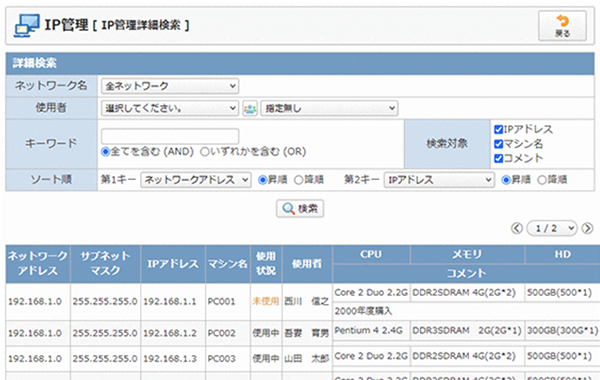This screenshot has height=380, width=600.
Task: Click the メモリ column header
Action: 467,254
